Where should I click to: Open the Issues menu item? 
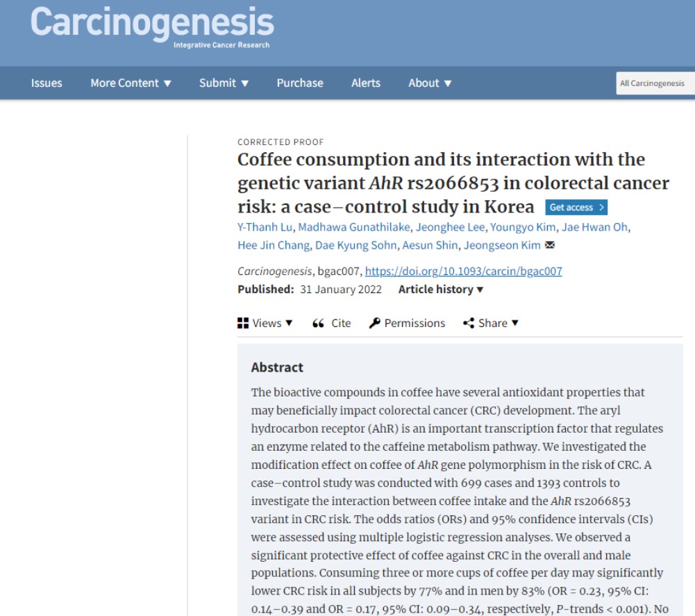[47, 83]
